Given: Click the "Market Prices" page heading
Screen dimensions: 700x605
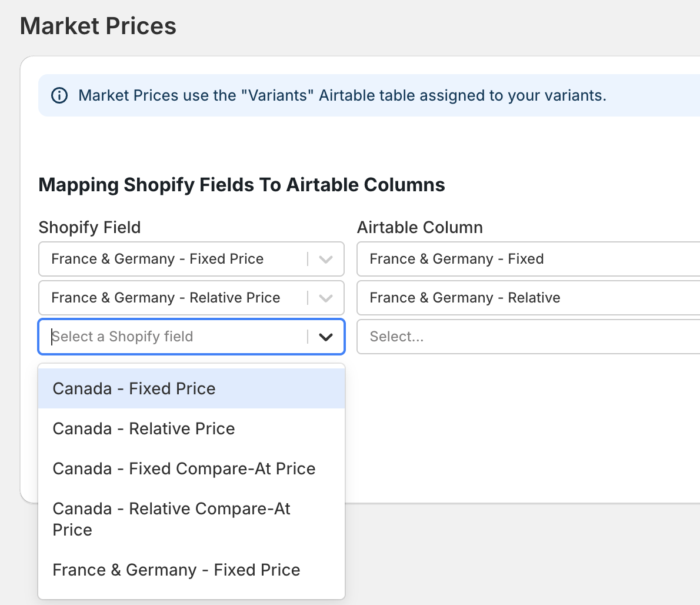Looking at the screenshot, I should pyautogui.click(x=98, y=26).
